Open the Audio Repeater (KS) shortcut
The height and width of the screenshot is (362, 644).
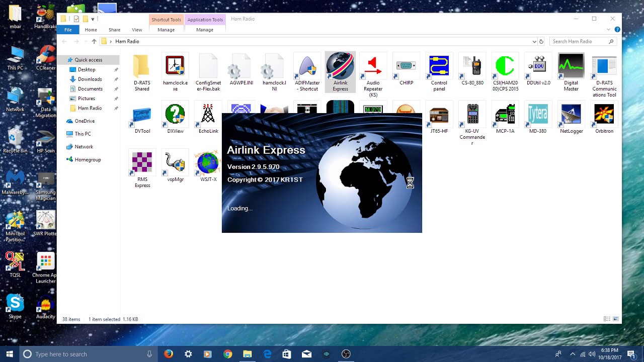(x=373, y=75)
